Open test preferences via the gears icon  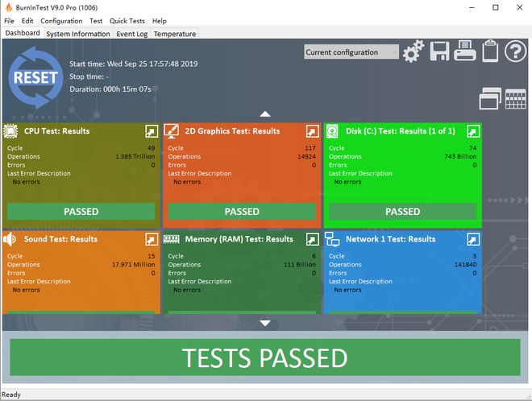pyautogui.click(x=414, y=52)
